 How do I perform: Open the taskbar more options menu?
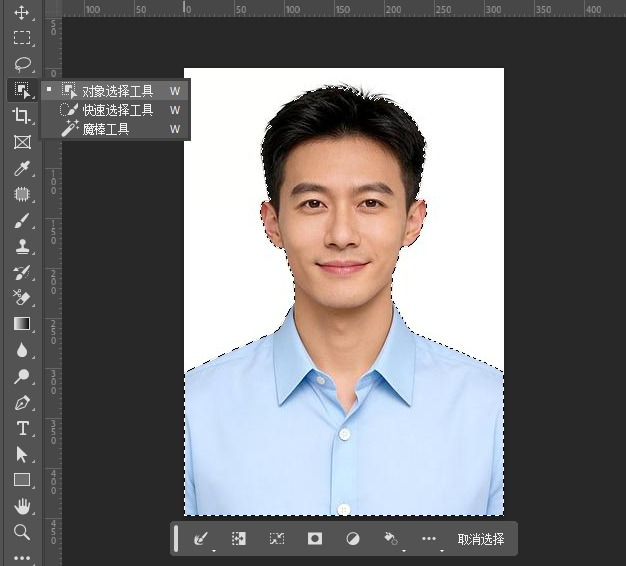coord(430,539)
